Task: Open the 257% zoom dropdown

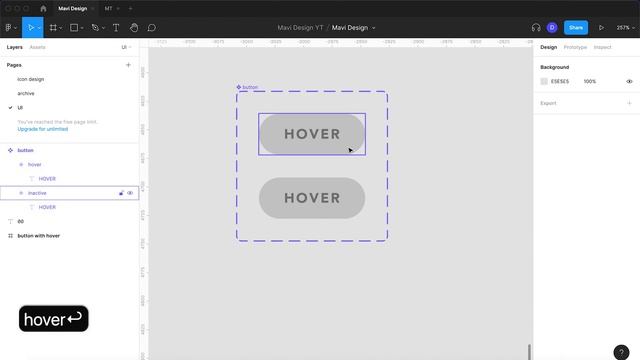Action: coord(626,28)
